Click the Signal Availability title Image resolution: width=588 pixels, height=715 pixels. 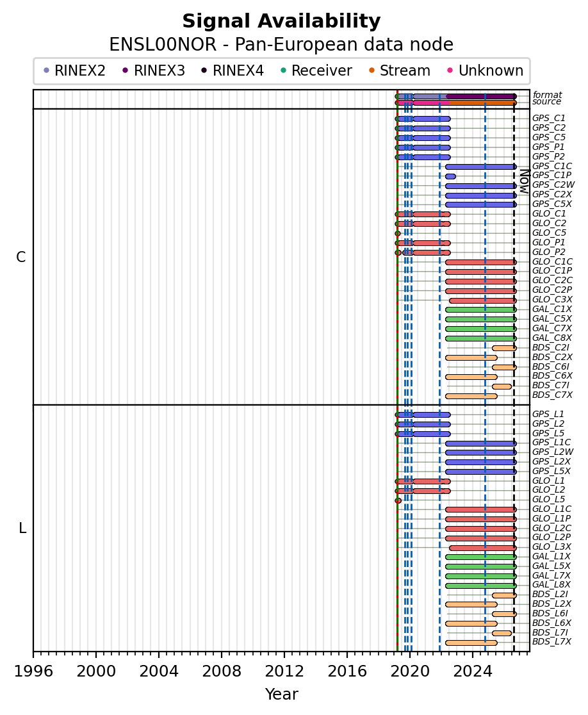click(281, 21)
